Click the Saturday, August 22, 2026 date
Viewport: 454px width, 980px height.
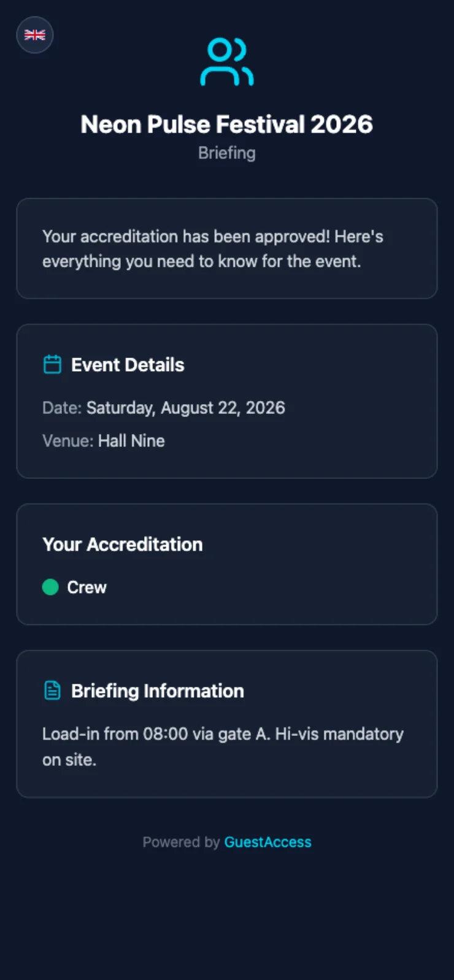pos(185,408)
